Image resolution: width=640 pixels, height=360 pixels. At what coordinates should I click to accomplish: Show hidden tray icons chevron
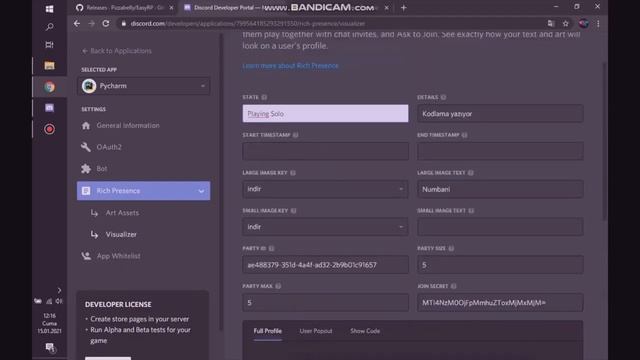pyautogui.click(x=59, y=290)
